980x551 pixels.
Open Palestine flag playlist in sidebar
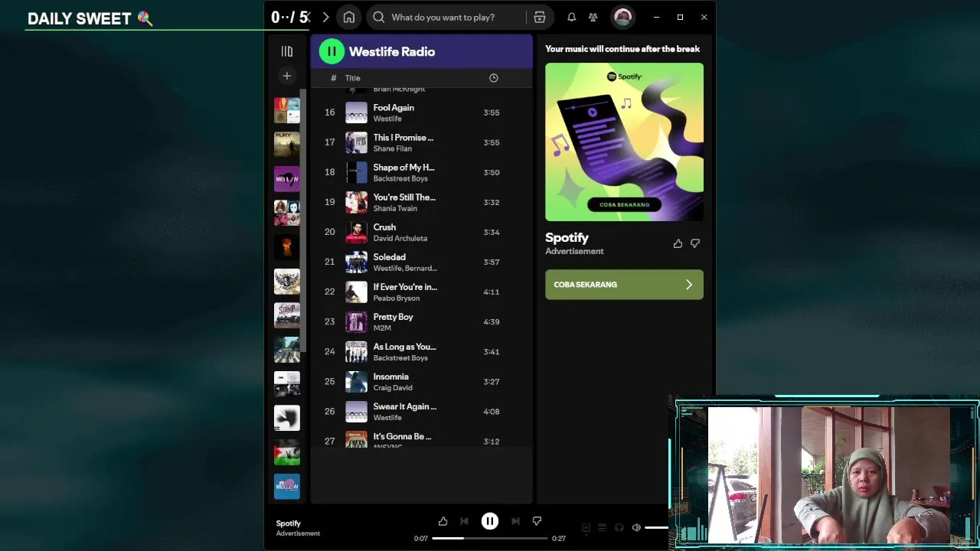pos(287,452)
